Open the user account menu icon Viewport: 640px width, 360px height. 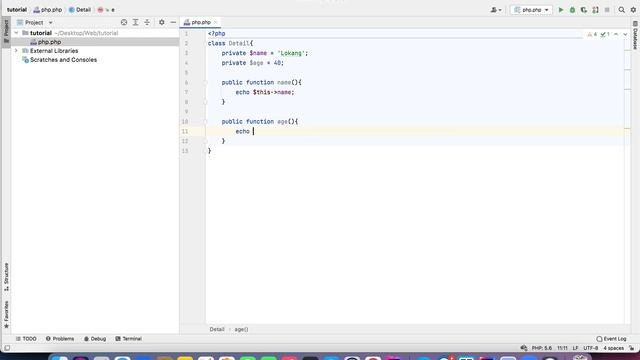tap(496, 10)
